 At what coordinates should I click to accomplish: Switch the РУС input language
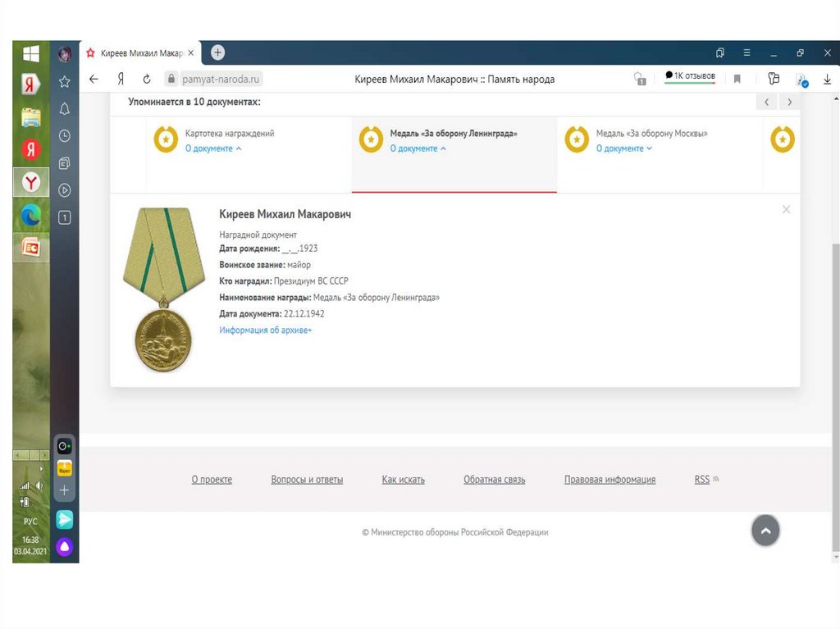pos(30,522)
